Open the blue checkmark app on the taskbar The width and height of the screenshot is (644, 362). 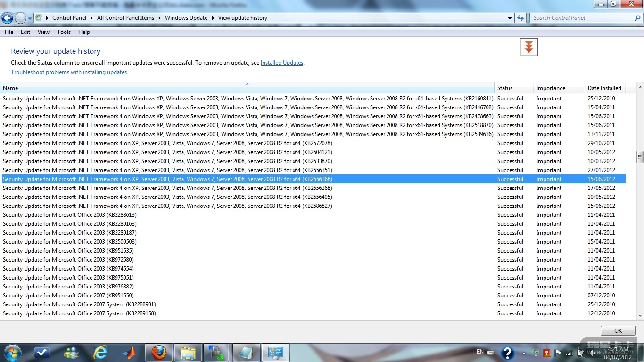pos(42,353)
